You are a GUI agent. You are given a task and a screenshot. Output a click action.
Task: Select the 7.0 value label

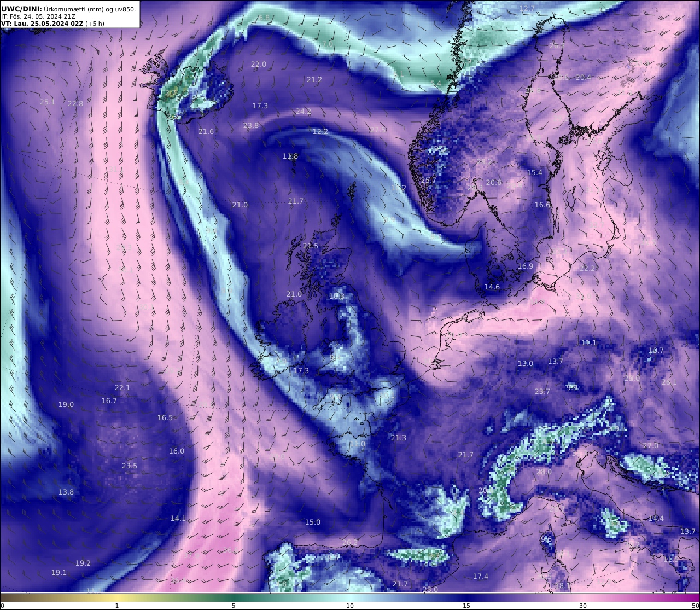[328, 44]
